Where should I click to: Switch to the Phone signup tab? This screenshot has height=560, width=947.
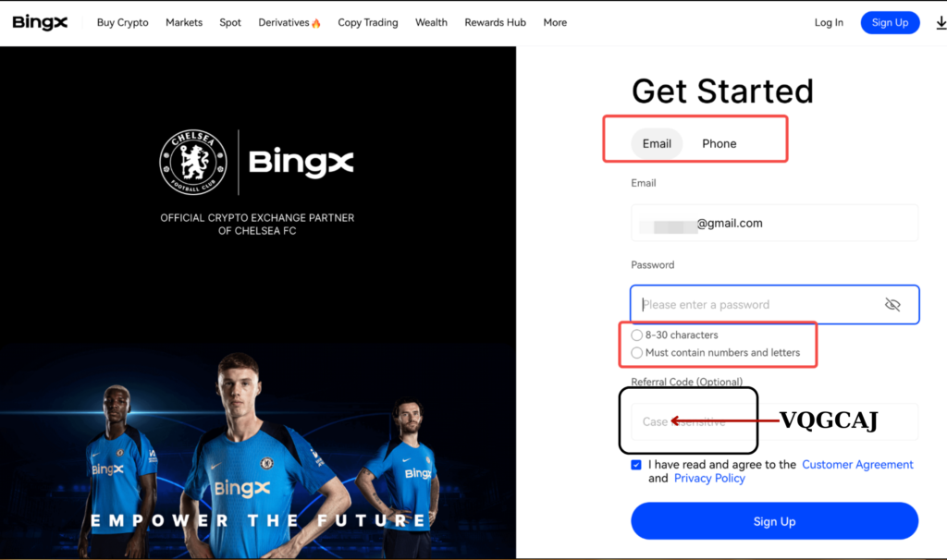tap(719, 143)
